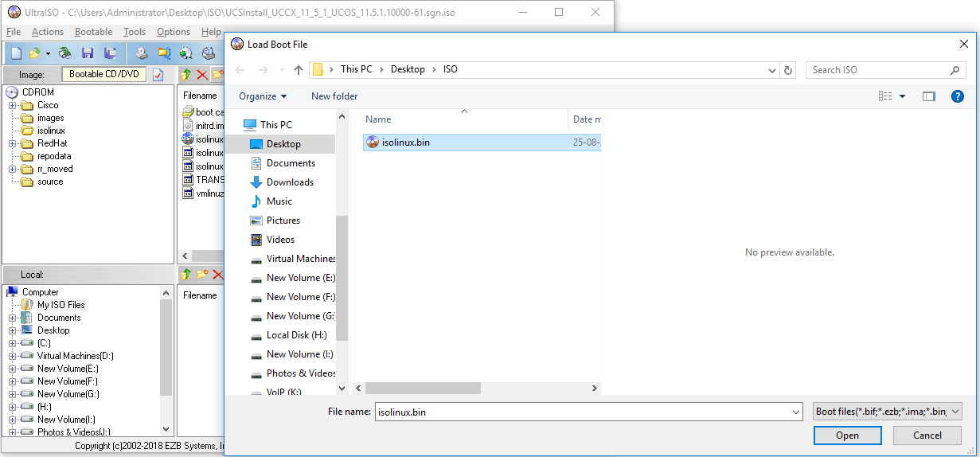Open the Bootable menu in UltraISO
Screen dimensions: 980x457
[x=94, y=32]
